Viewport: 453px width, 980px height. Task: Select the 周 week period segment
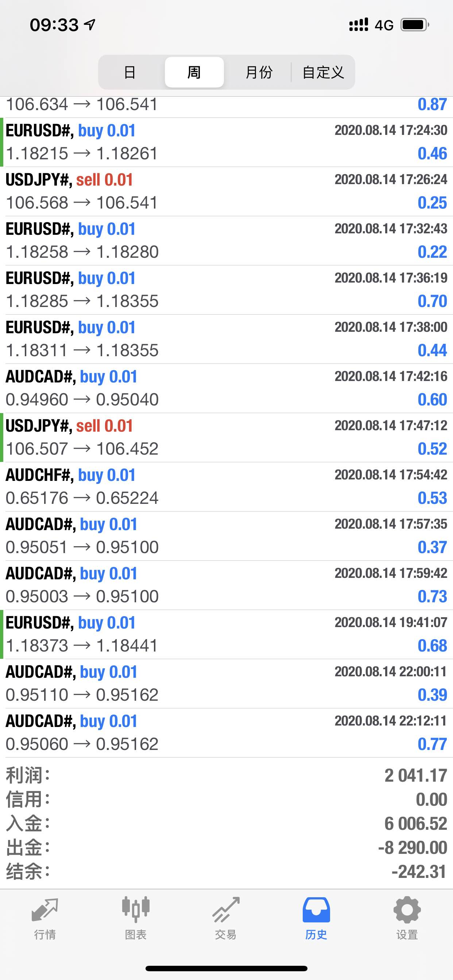(x=194, y=72)
